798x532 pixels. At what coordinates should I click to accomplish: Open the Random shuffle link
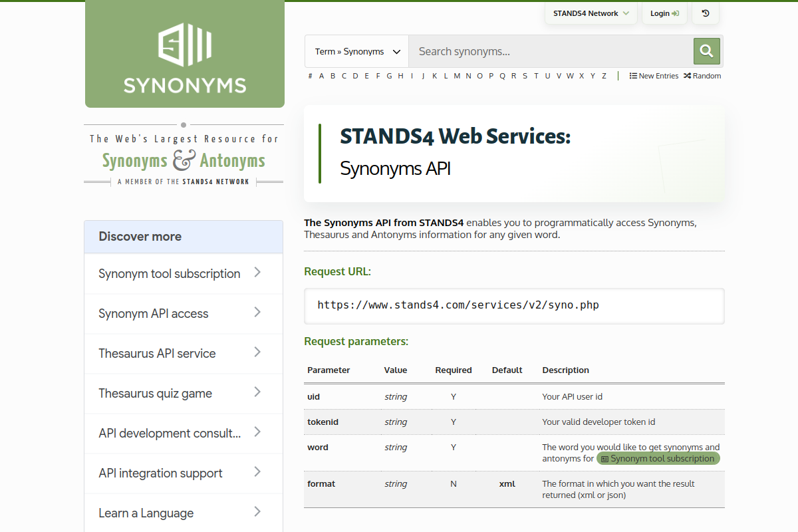702,76
